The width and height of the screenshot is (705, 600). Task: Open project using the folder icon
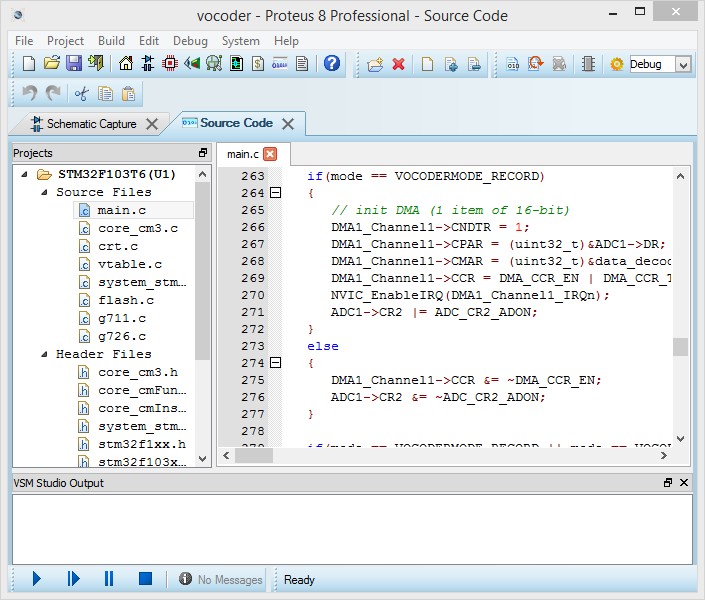click(52, 63)
